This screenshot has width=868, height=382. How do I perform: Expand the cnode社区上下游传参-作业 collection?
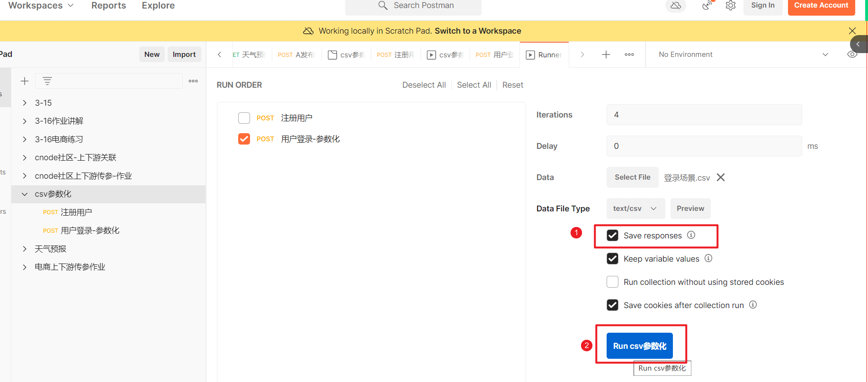click(x=25, y=176)
